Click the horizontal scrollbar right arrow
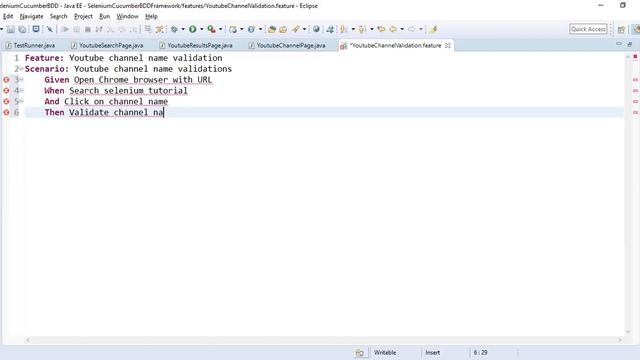Viewport: 640px width, 360px height. [x=620, y=340]
